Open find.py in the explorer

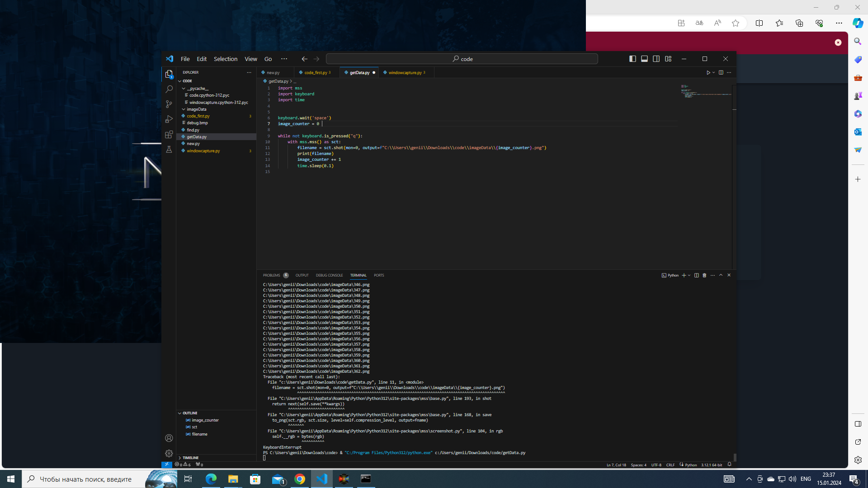coord(193,130)
